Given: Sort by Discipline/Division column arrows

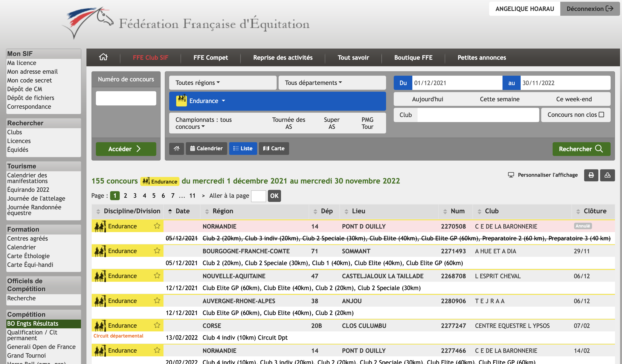Looking at the screenshot, I should 98,211.
